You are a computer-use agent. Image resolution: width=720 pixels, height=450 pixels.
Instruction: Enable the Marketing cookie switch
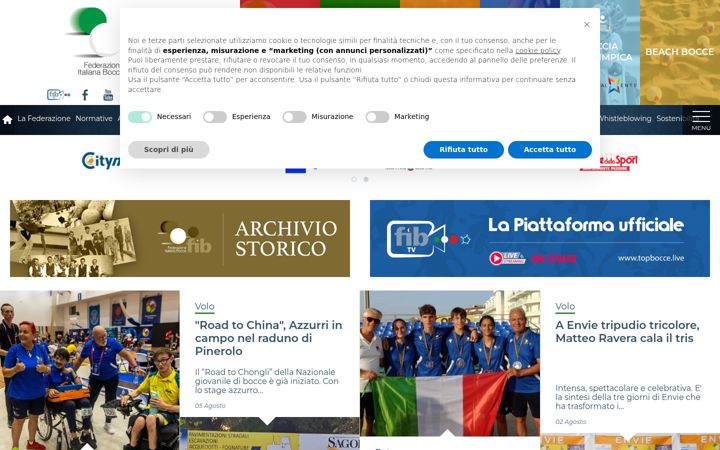pyautogui.click(x=377, y=117)
